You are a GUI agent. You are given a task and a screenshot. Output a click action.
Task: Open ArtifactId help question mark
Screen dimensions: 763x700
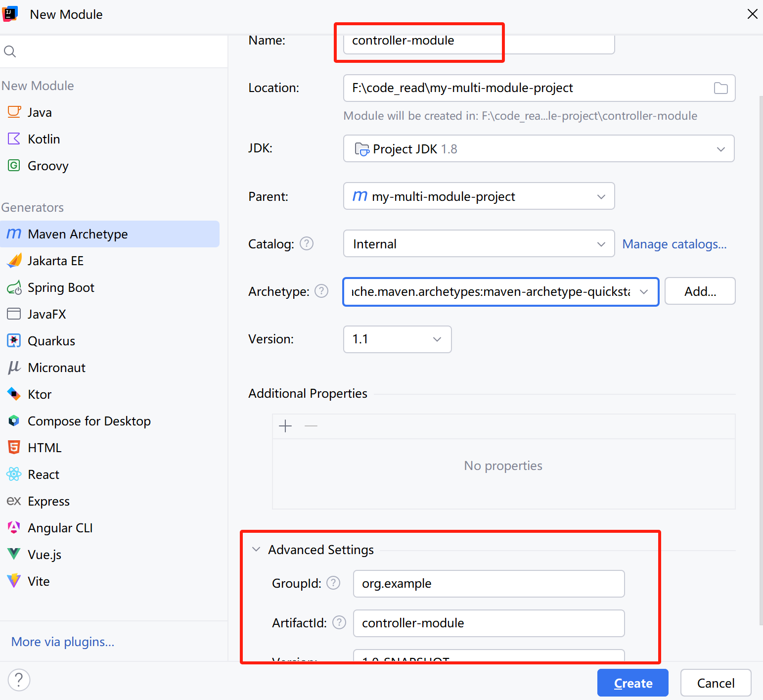pos(339,622)
